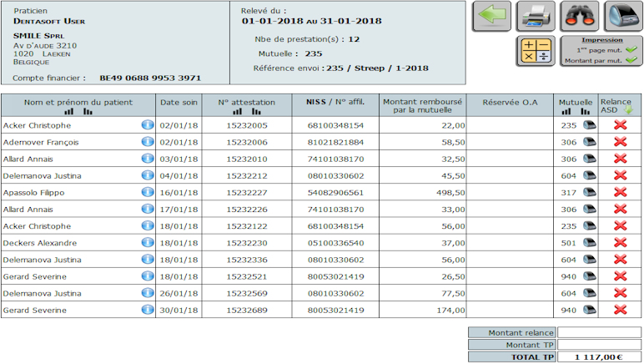Open the calculator icon
This screenshot has height=364, width=644.
coord(536,51)
